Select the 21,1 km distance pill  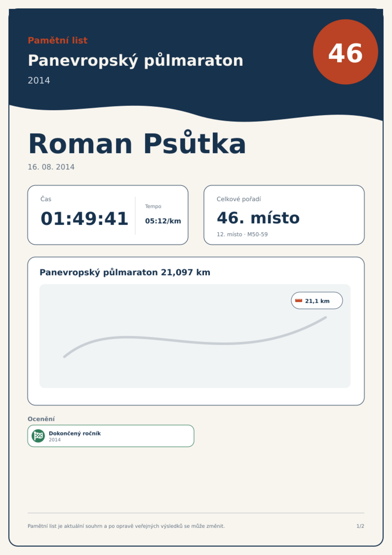[x=317, y=300]
